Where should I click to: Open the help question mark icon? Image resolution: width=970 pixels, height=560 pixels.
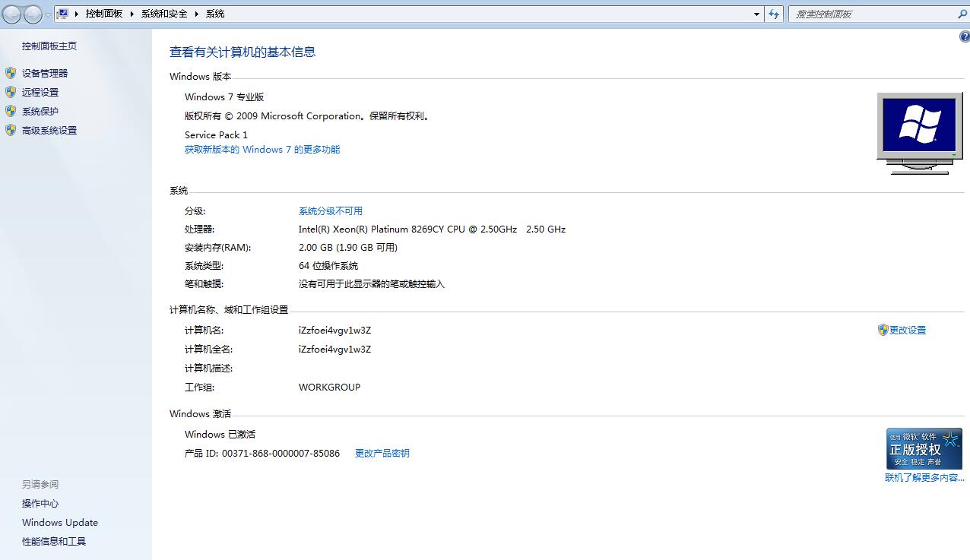point(965,36)
